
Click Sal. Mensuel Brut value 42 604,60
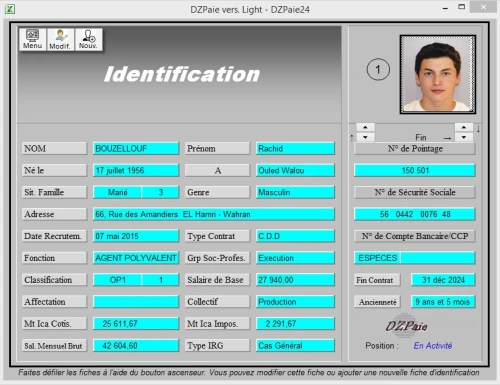tap(136, 346)
